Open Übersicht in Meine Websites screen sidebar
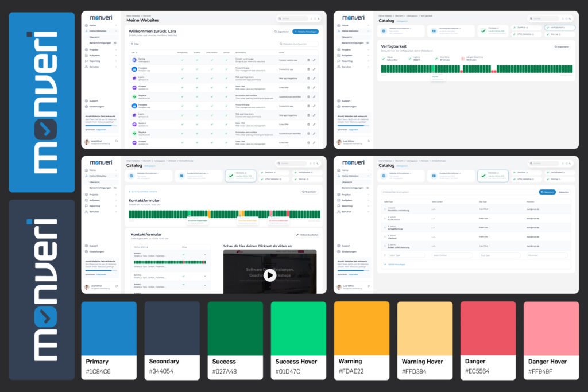Viewport: 588px width, 392px height. point(95,37)
